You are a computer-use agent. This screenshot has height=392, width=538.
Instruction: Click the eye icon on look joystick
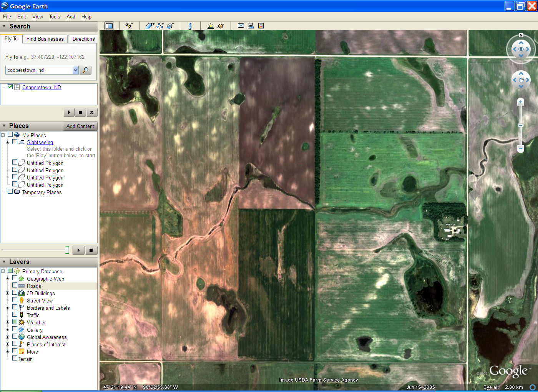521,49
